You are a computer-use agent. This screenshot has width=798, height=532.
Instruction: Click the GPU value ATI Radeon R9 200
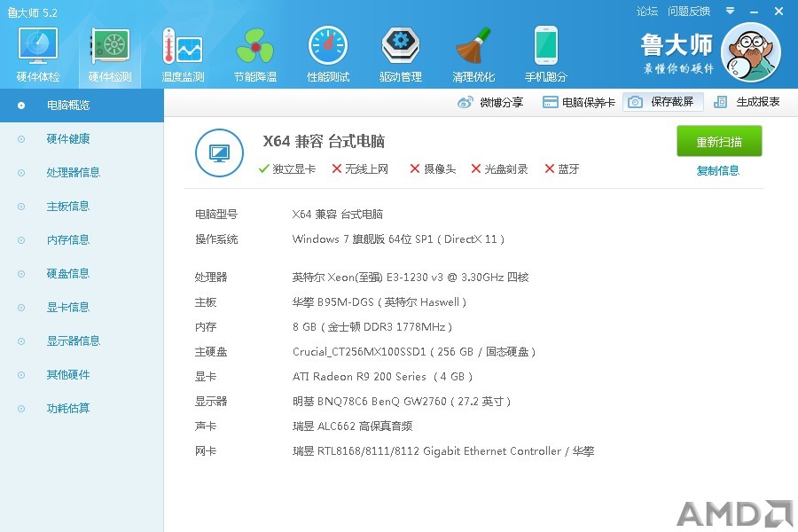(382, 377)
